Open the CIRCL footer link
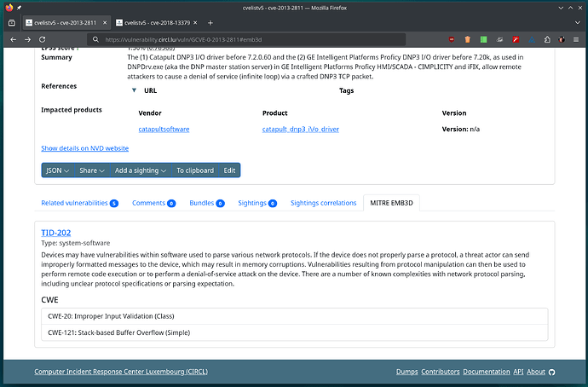This screenshot has height=387, width=588. [121, 372]
